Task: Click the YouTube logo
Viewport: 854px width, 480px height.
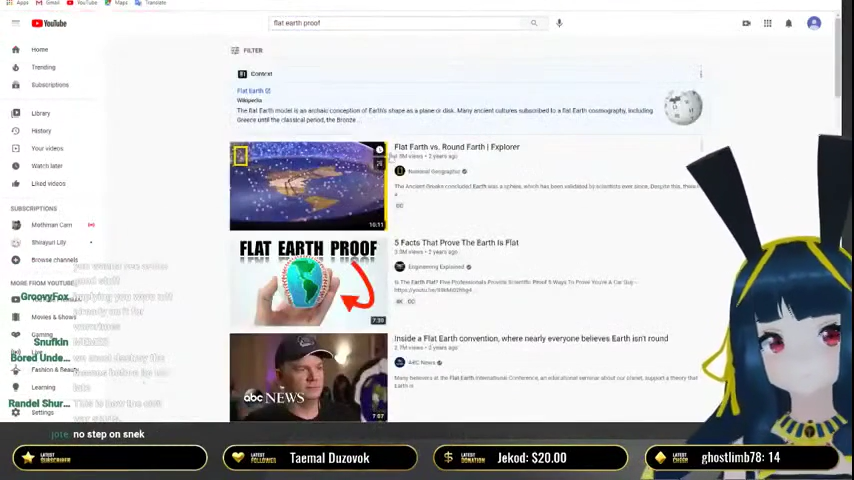Action: pyautogui.click(x=49, y=23)
